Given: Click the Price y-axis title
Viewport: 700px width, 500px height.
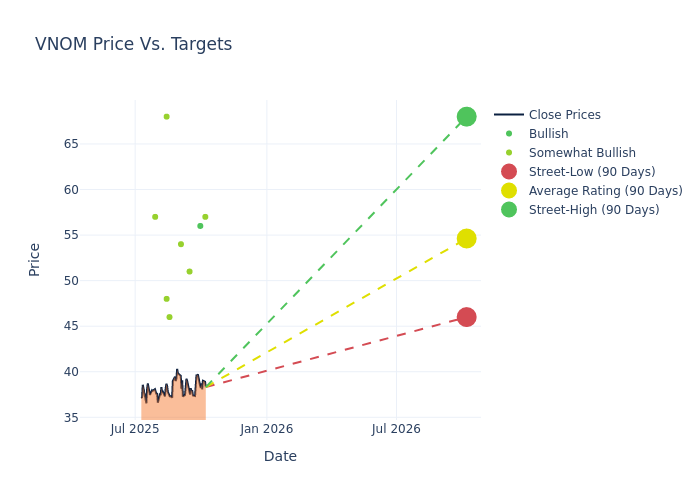Looking at the screenshot, I should tap(35, 259).
